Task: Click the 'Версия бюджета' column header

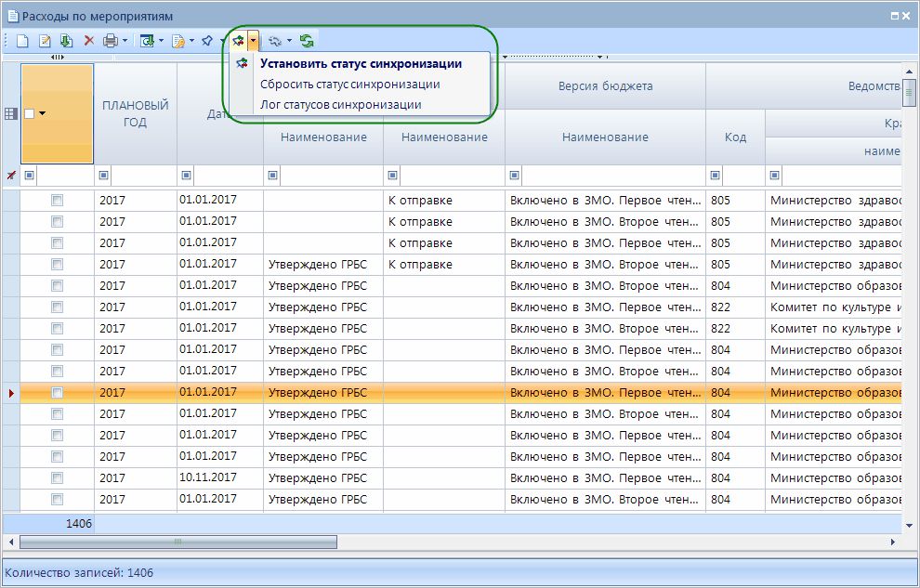Action: pos(605,86)
